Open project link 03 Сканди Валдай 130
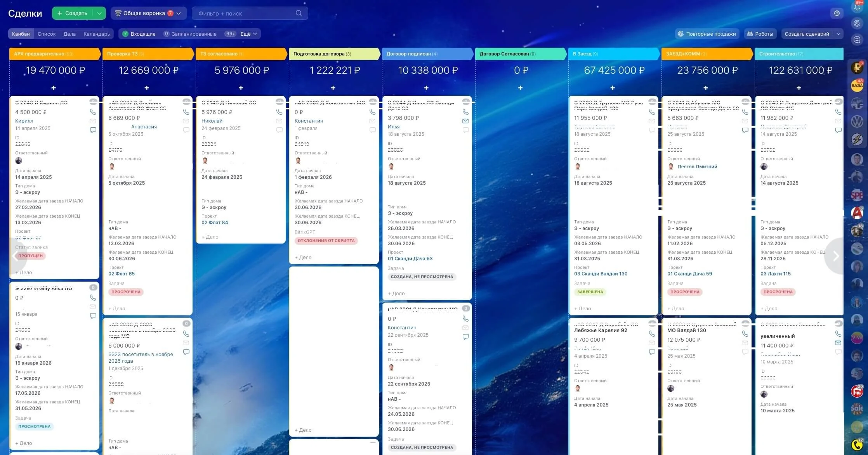Viewport: 868px width, 455px height. click(x=601, y=273)
